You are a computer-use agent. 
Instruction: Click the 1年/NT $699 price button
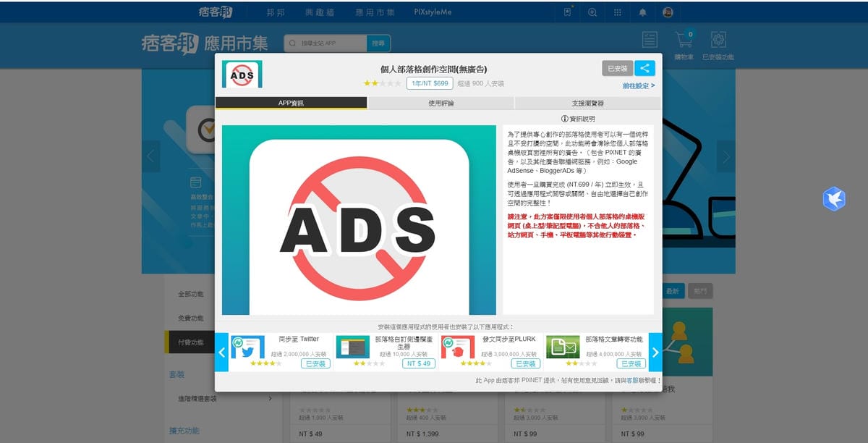point(430,83)
